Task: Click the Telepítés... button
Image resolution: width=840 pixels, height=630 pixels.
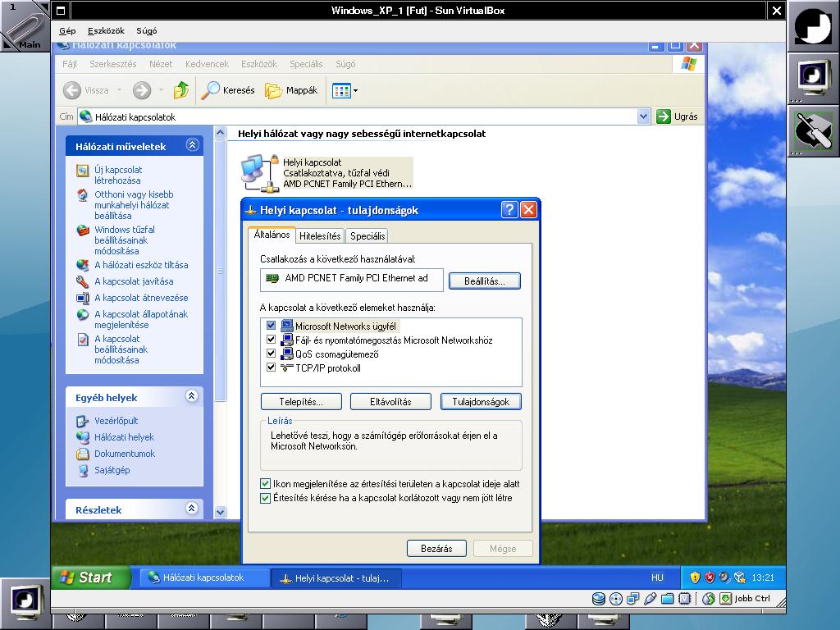Action: coord(301,401)
